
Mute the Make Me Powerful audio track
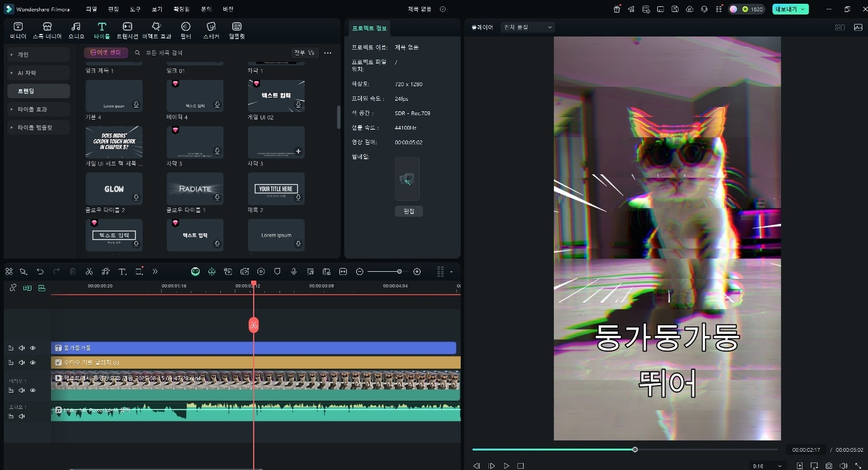[x=22, y=417]
